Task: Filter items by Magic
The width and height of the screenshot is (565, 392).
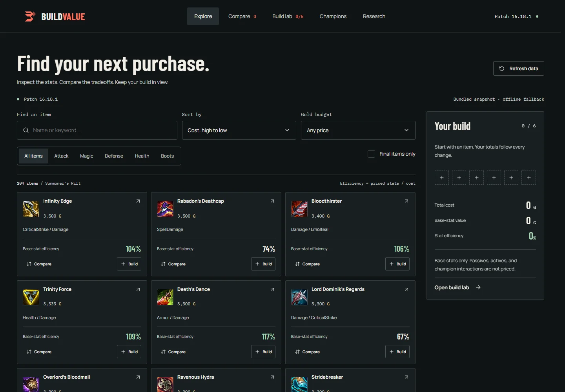Action: [87, 156]
